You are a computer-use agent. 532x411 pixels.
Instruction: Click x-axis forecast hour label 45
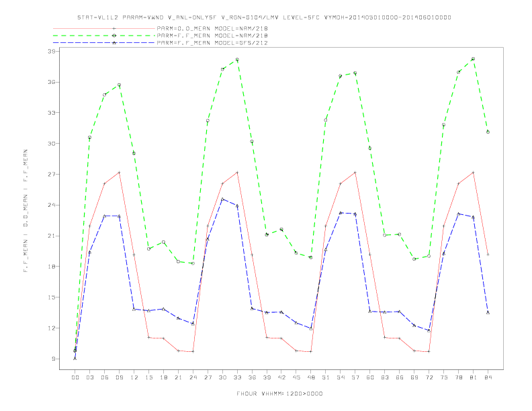coord(296,377)
